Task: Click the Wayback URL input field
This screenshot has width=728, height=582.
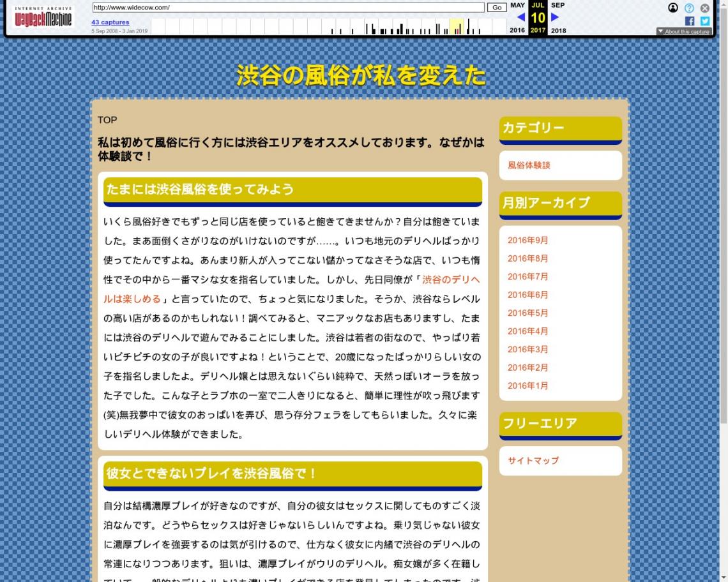Action: click(288, 8)
